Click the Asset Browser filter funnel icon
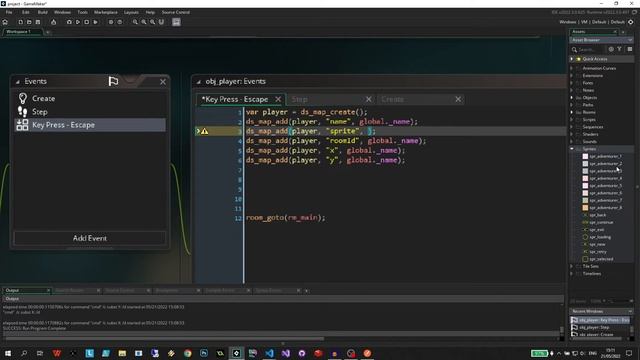This screenshot has width=640, height=360. pyautogui.click(x=620, y=49)
